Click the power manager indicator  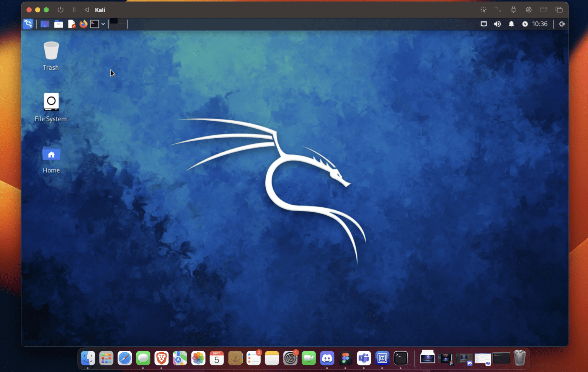click(x=525, y=24)
